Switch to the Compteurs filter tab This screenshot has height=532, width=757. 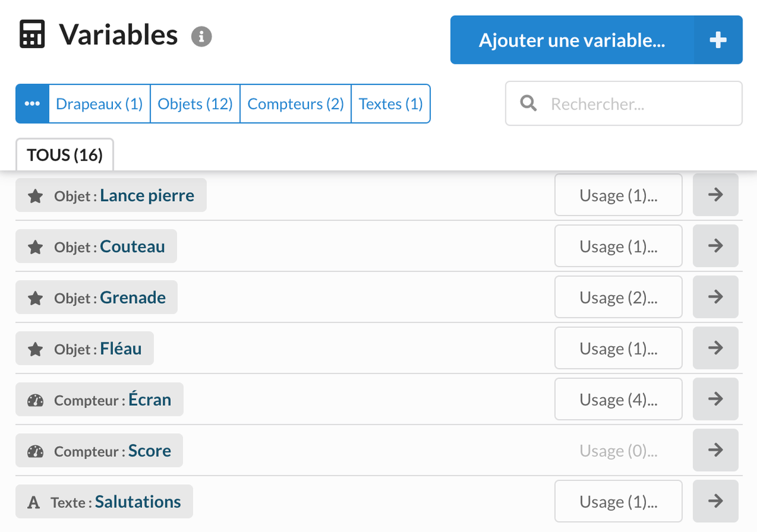tap(295, 103)
